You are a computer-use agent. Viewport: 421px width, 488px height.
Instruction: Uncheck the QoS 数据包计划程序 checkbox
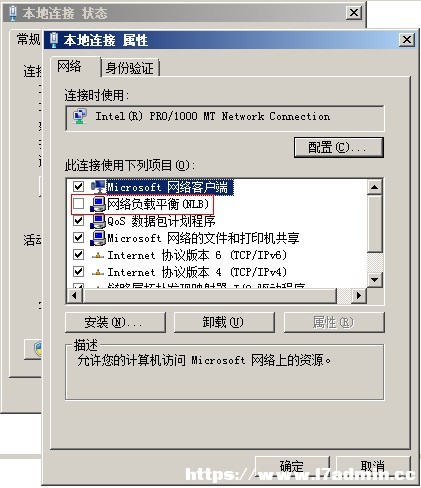[78, 221]
